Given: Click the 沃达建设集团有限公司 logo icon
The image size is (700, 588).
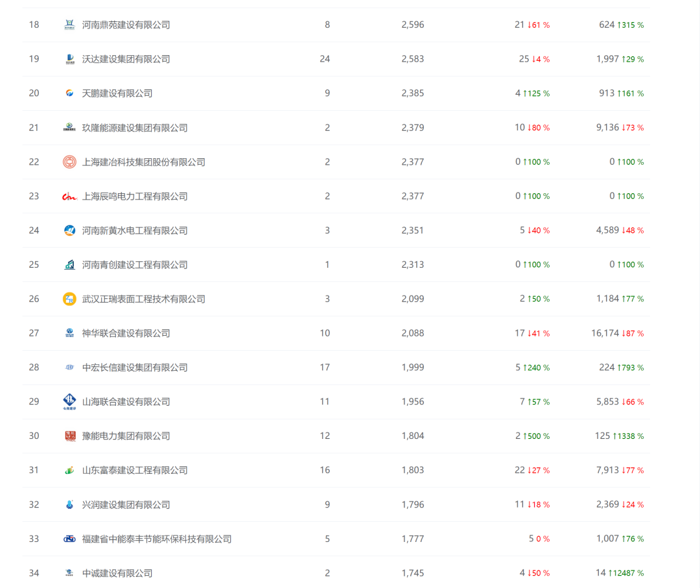Looking at the screenshot, I should (x=69, y=59).
